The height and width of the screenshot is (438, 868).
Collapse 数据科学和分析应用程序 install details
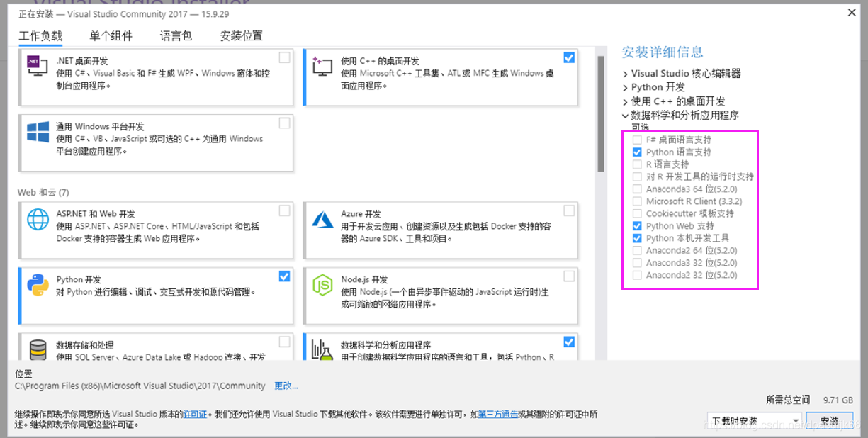point(625,115)
